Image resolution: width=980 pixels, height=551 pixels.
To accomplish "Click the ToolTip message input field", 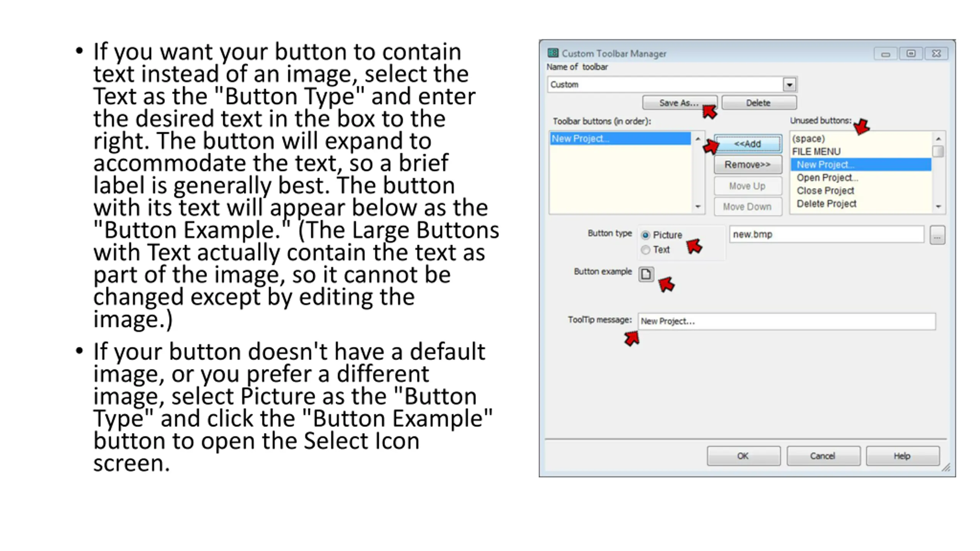I will click(x=787, y=321).
